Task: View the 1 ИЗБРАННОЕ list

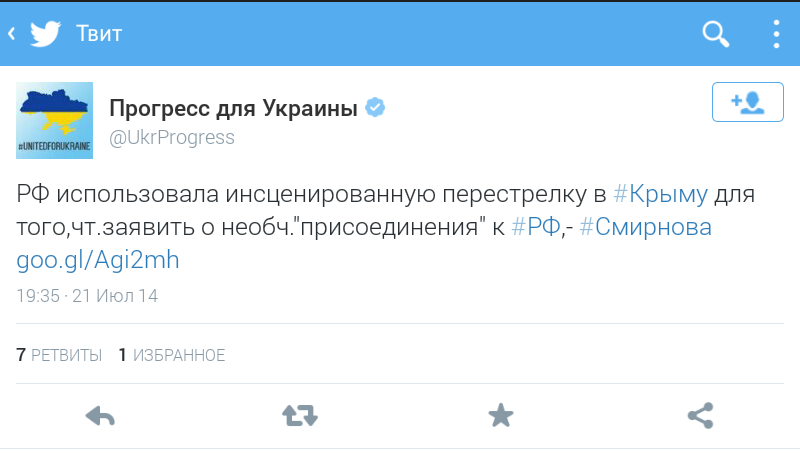Action: 172,355
